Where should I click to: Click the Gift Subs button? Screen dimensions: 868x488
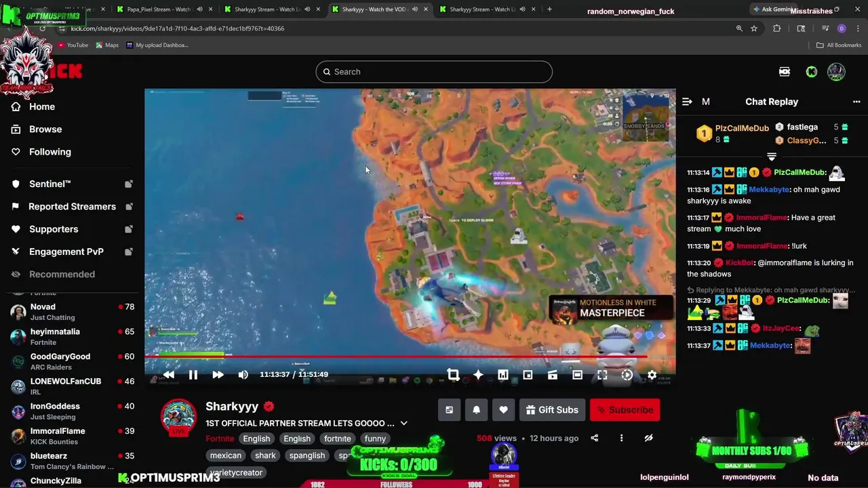[552, 410]
